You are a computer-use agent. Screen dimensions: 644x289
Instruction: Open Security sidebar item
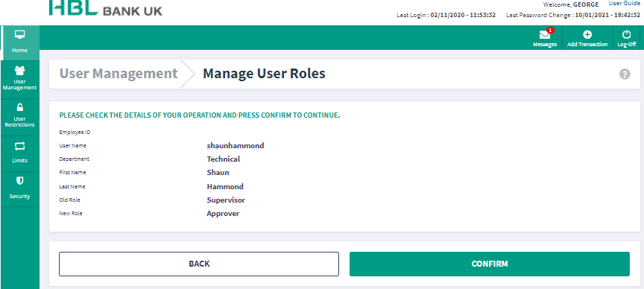point(19,188)
